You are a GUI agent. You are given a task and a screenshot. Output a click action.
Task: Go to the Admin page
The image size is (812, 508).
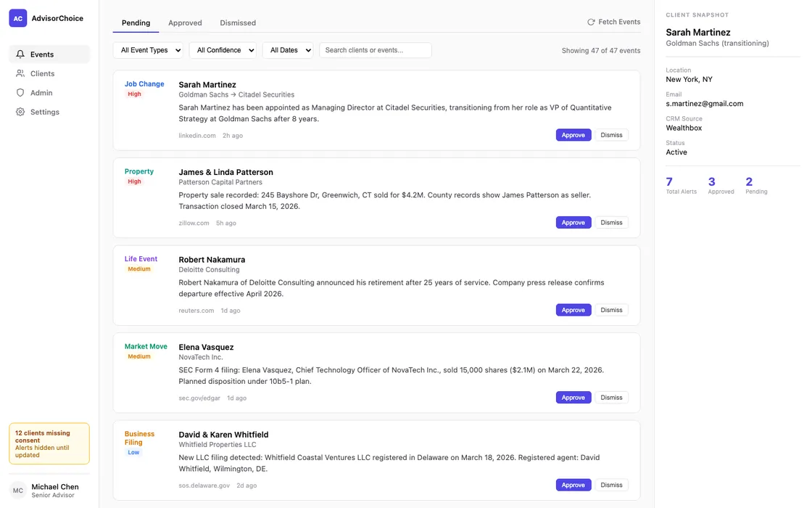click(49, 93)
